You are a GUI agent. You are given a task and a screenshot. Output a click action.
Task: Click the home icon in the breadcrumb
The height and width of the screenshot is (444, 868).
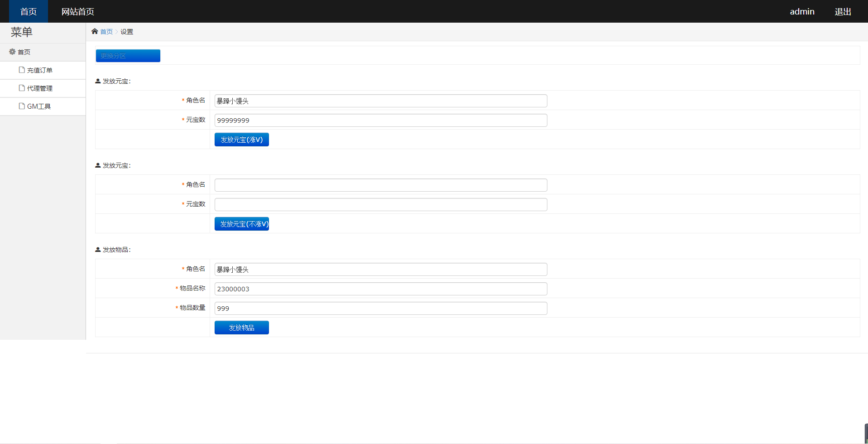pyautogui.click(x=95, y=31)
